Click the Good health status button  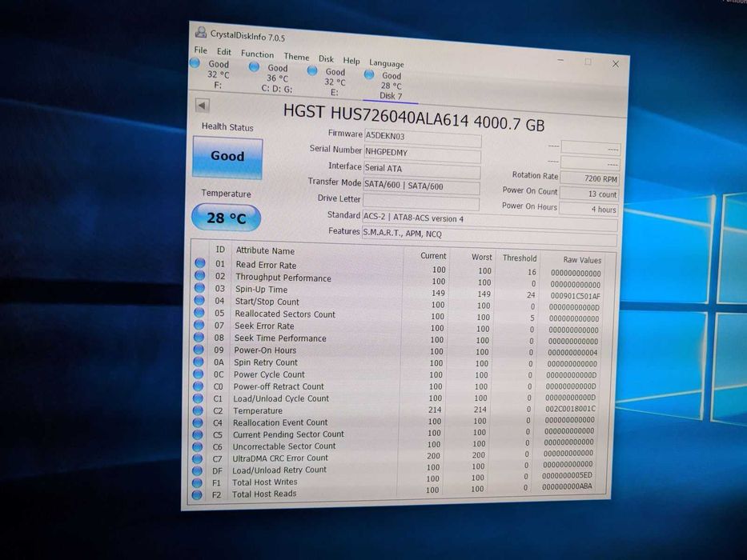[227, 158]
